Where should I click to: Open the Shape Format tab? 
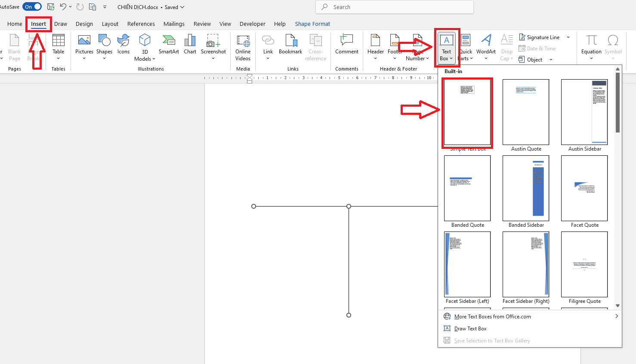click(x=312, y=24)
